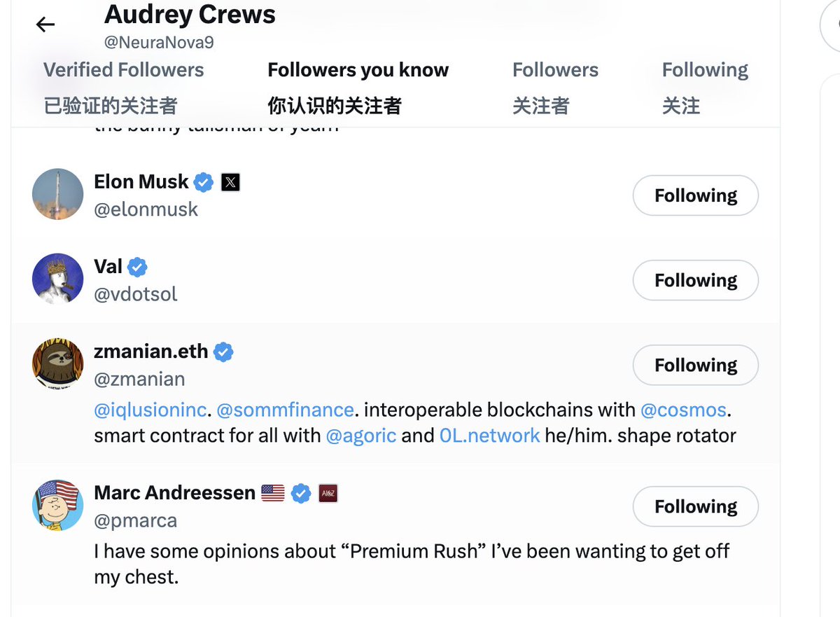Switch to Verified Followers tab

pos(124,70)
